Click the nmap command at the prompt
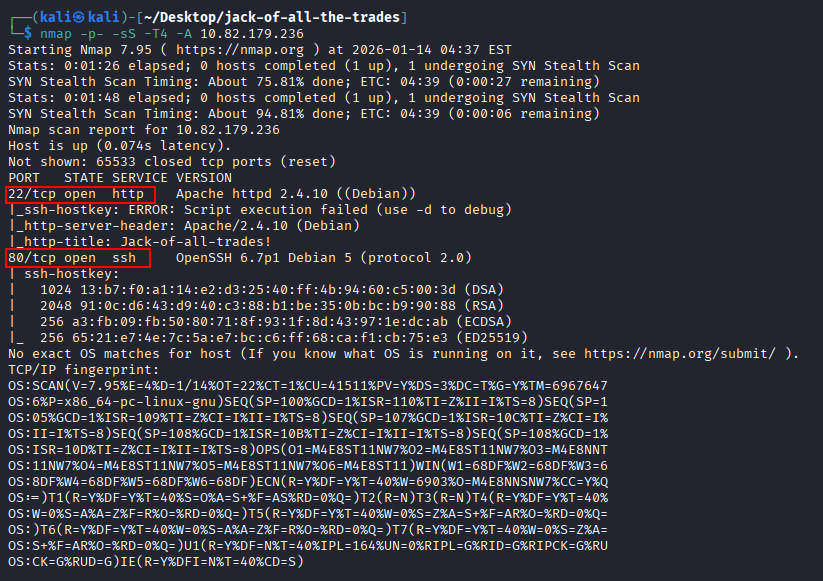This screenshot has height=581, width=823. pyautogui.click(x=156, y=32)
